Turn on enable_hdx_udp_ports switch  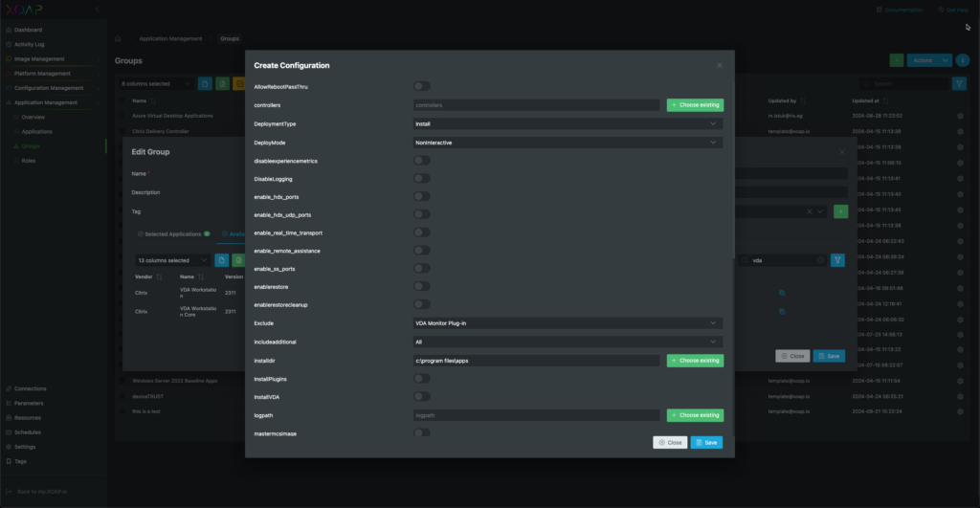422,215
